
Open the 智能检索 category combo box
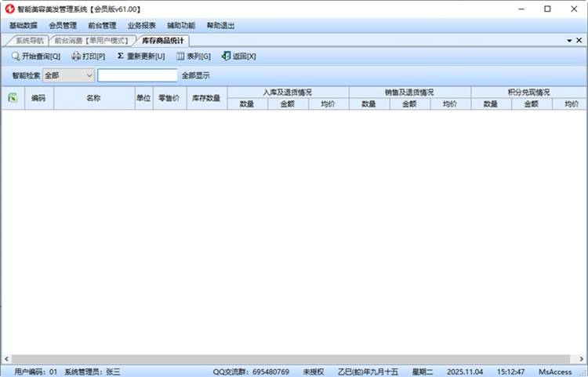coord(69,75)
